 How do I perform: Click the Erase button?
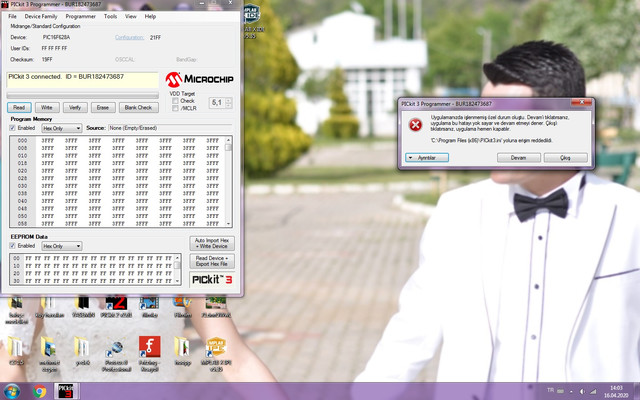(103, 108)
